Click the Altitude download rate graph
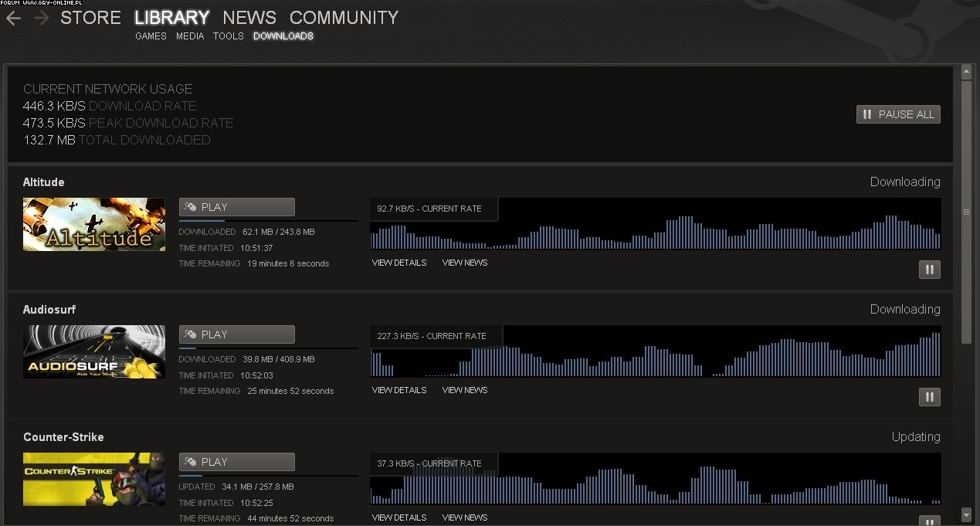This screenshot has height=526, width=980. point(656,224)
